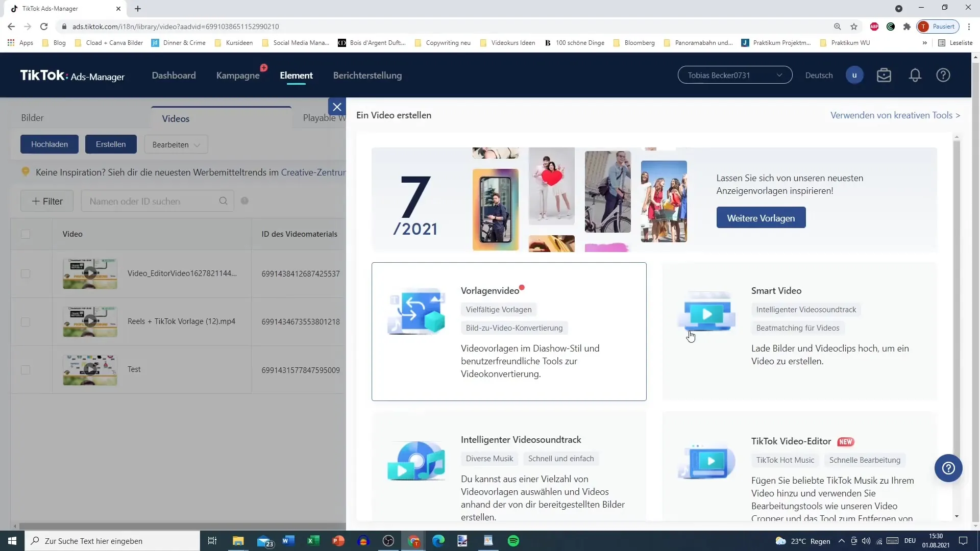Open the Windows notification center

[x=963, y=541]
